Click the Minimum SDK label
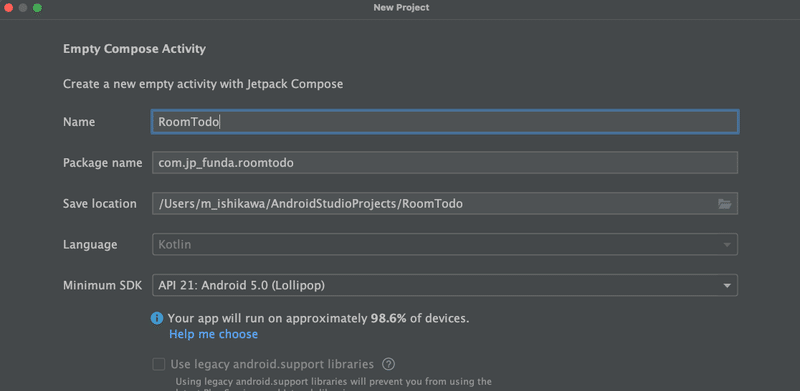800x391 pixels. pyautogui.click(x=103, y=285)
